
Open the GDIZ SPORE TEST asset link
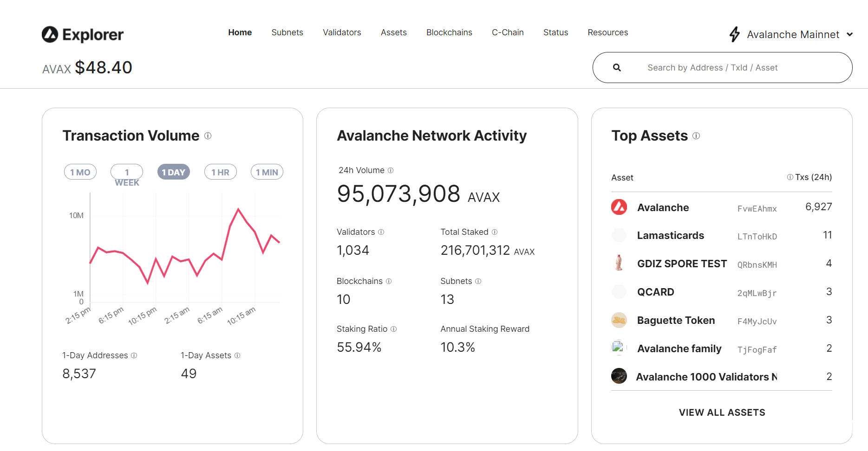(682, 264)
